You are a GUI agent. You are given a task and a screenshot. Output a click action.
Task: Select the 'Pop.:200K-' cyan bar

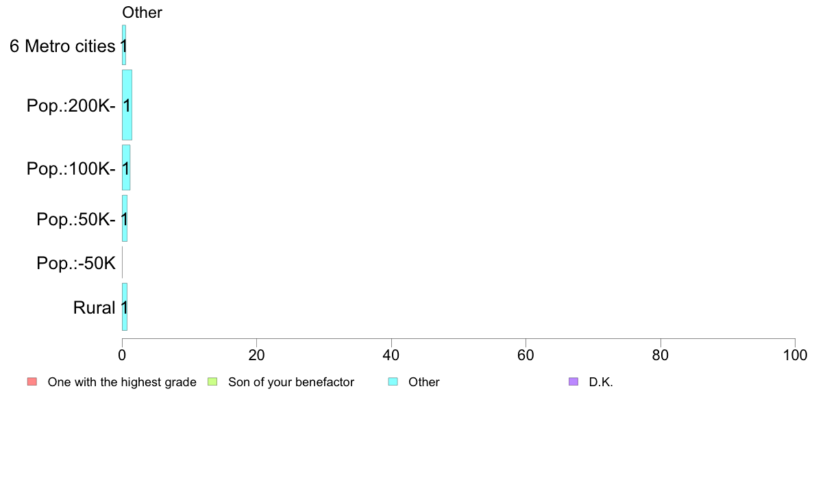(127, 105)
